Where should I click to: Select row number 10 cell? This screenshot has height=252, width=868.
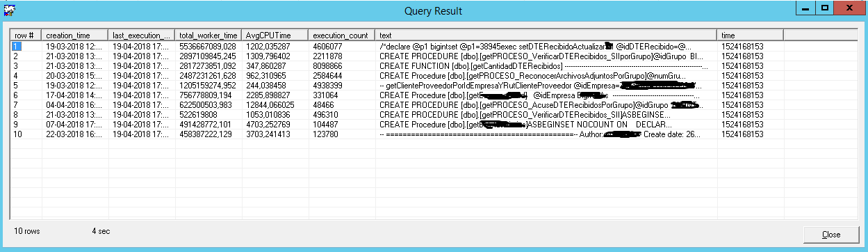pos(26,134)
